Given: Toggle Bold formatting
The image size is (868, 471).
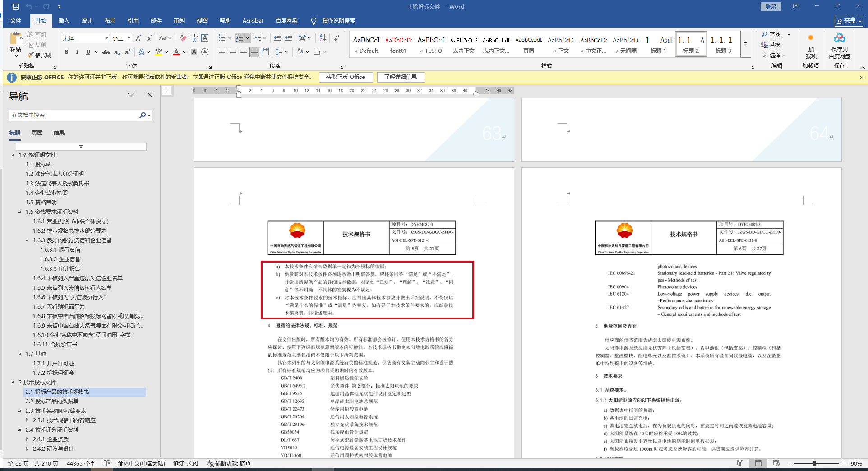Looking at the screenshot, I should point(66,52).
